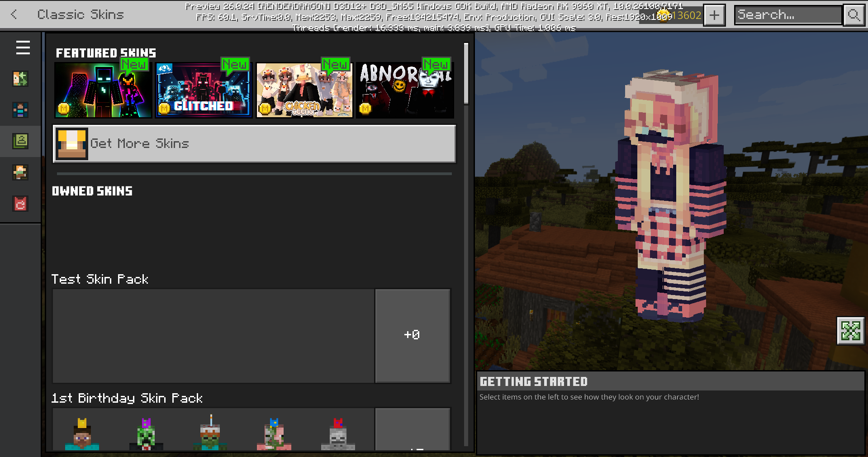Switch back using the top-left arrow
The height and width of the screenshot is (457, 868).
(14, 14)
